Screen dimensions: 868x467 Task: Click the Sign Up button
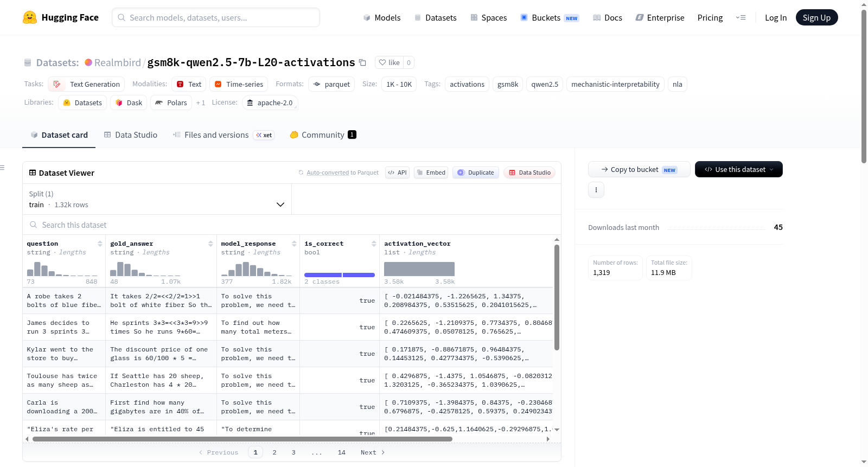(817, 17)
